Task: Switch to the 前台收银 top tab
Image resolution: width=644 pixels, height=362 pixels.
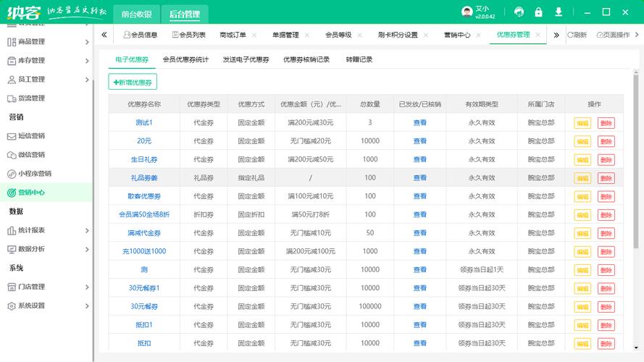Action: point(137,14)
